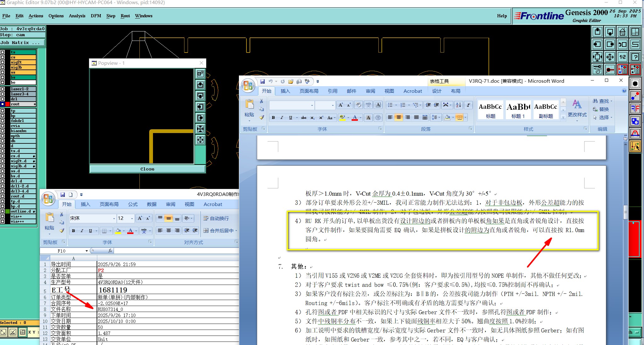Viewport: 644px width, 345px height.
Task: Click Word's center alignment icon
Action: (x=399, y=118)
